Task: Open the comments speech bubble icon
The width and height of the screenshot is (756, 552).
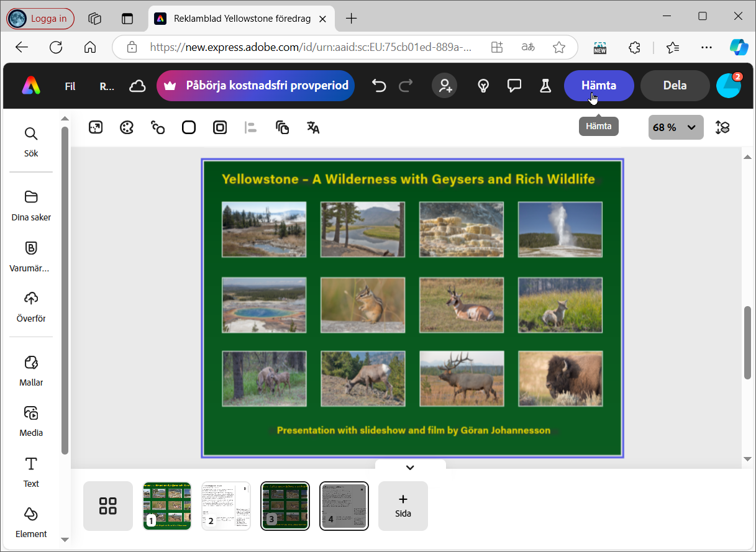Action: (x=514, y=86)
